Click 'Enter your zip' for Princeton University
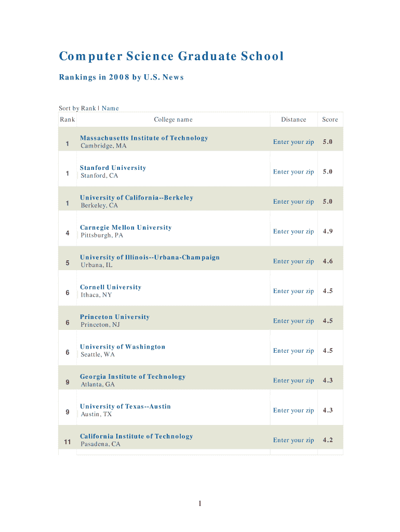The height and width of the screenshot is (532, 400). [294, 321]
